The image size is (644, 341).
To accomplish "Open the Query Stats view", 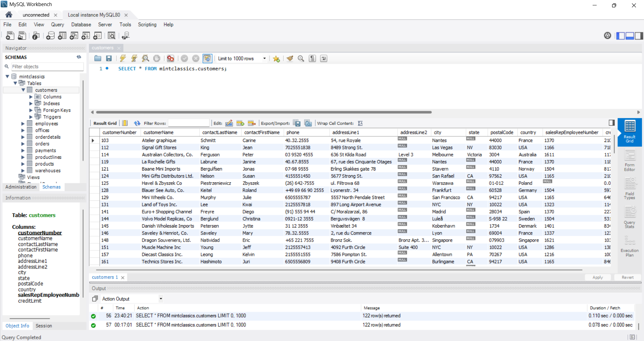I will coord(630,218).
